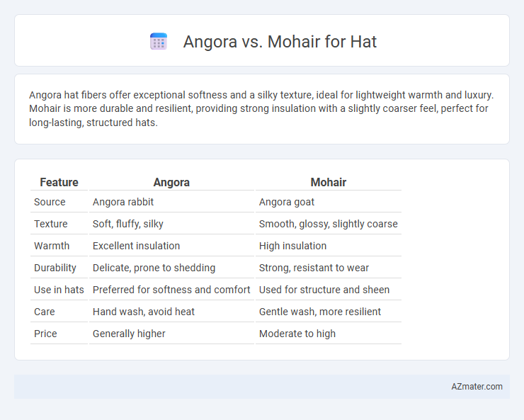Click the 'Generally higher' cell
Image resolution: width=524 pixels, height=420 pixels.
pyautogui.click(x=129, y=334)
